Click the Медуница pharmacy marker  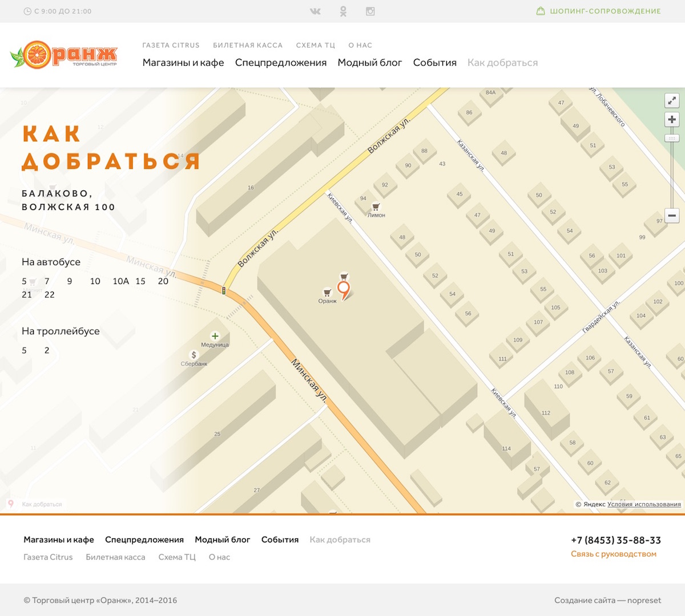tap(215, 337)
